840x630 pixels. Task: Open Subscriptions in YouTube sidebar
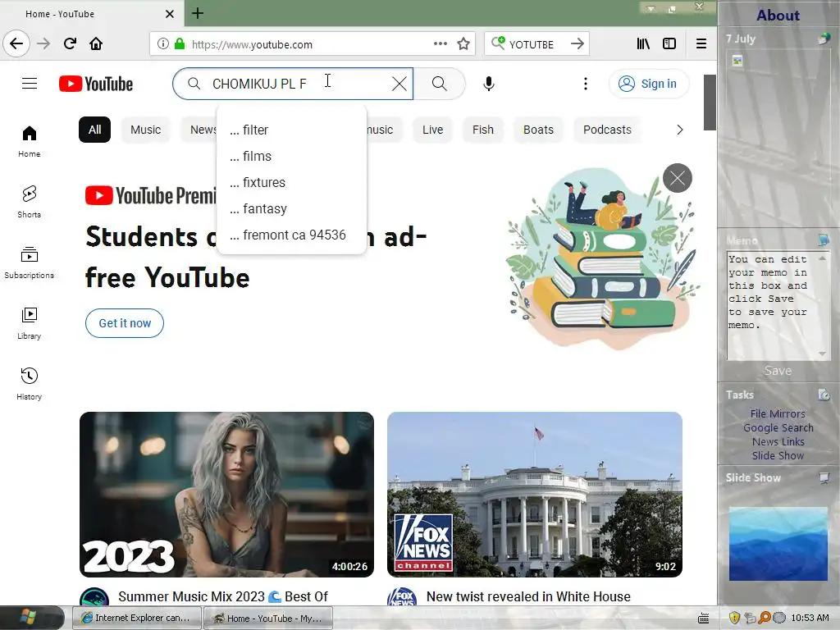pos(29,262)
